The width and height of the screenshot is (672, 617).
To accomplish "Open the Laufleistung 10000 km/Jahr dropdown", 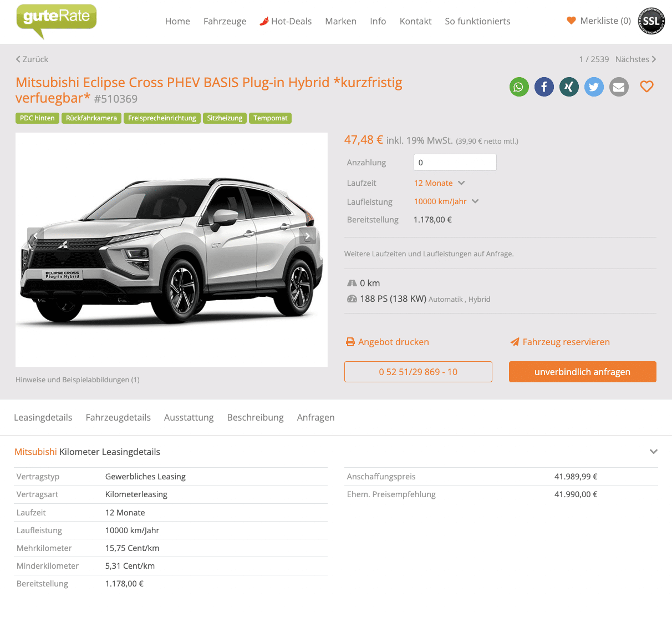I will click(446, 201).
